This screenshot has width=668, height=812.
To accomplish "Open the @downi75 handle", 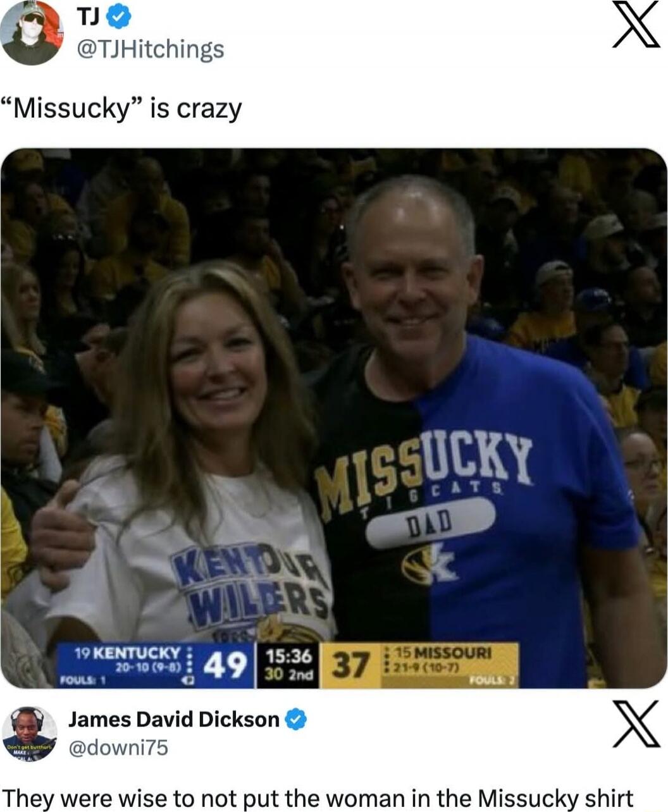I will pyautogui.click(x=118, y=747).
